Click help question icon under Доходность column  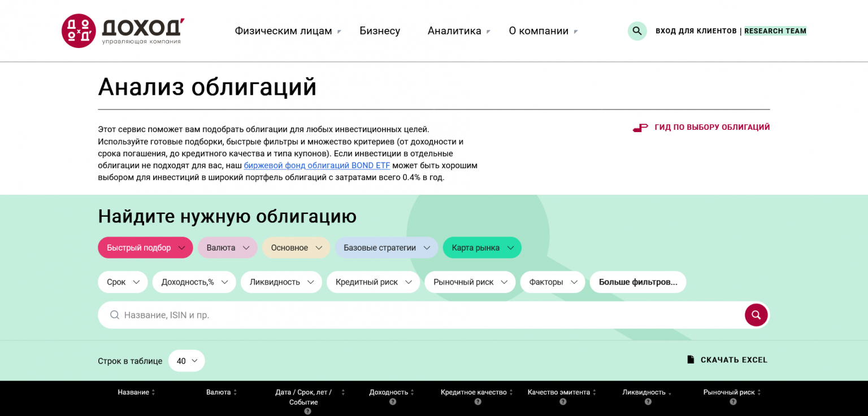pos(393,402)
